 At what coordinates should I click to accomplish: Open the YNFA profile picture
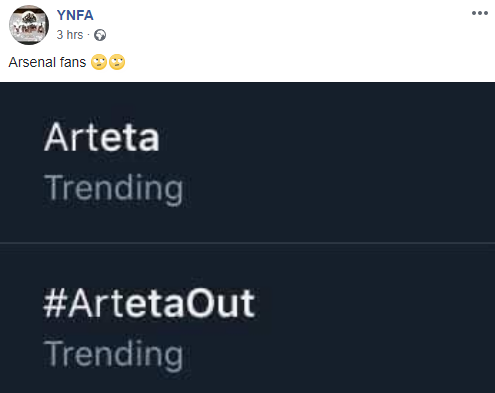[x=29, y=25]
